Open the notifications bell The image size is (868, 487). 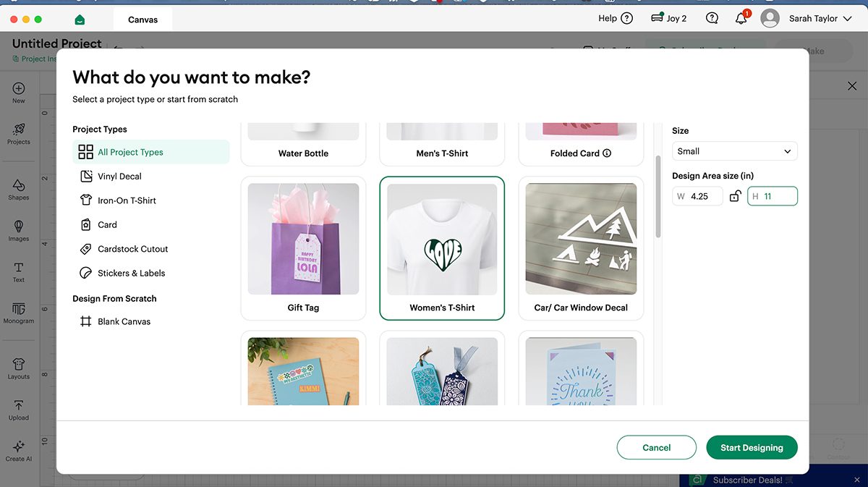(x=741, y=18)
